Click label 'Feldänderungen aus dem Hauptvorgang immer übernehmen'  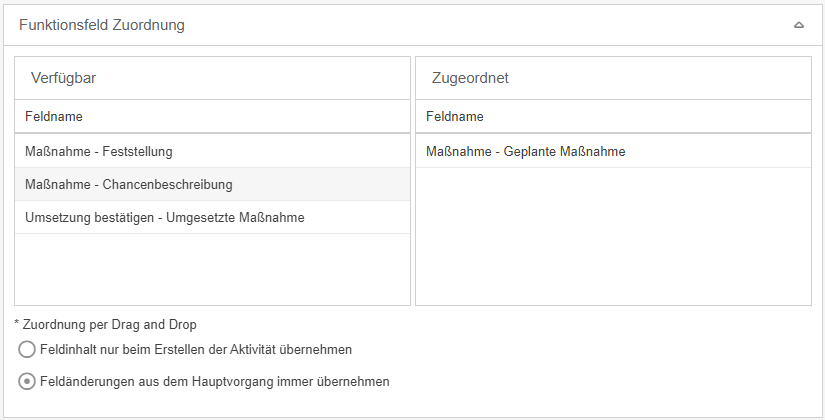click(x=214, y=381)
